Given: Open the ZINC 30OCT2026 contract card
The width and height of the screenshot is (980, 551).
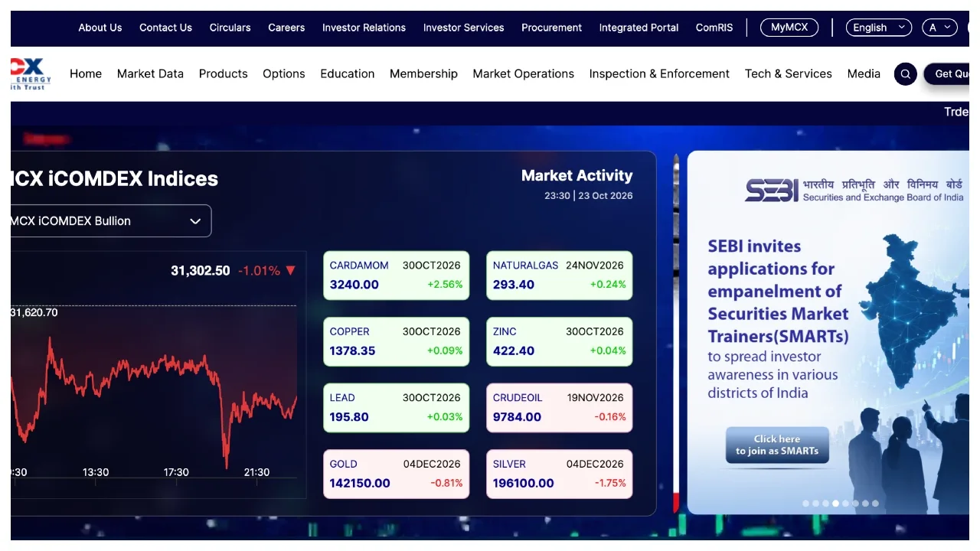Looking at the screenshot, I should pyautogui.click(x=560, y=341).
